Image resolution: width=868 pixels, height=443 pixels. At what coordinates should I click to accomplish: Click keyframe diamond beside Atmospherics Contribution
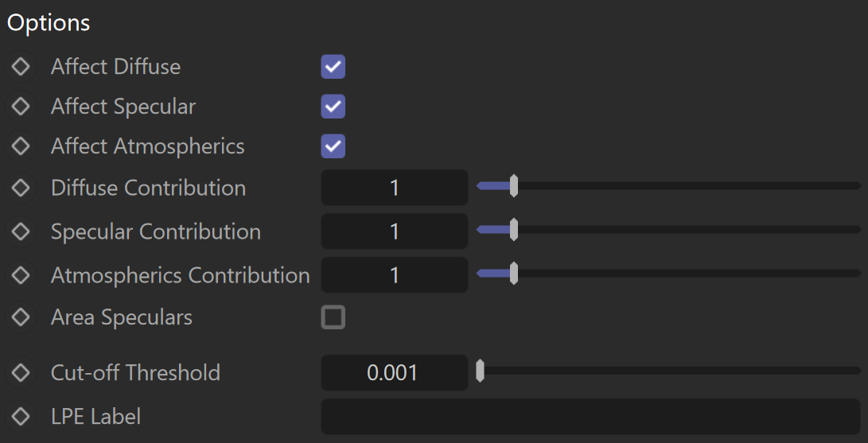[21, 275]
